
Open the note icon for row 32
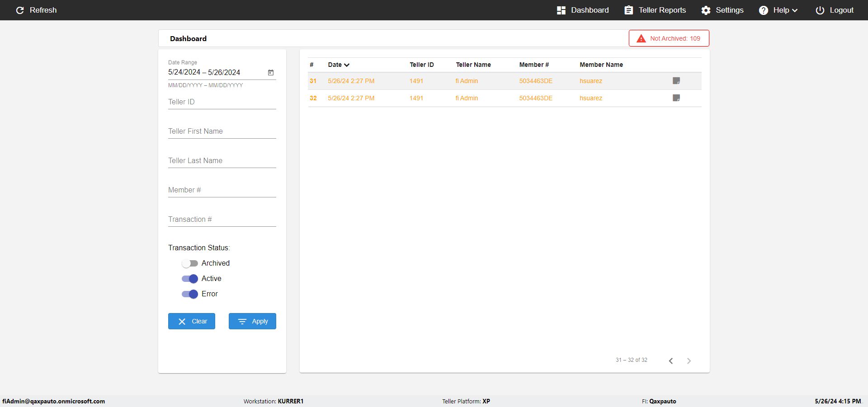pyautogui.click(x=676, y=98)
